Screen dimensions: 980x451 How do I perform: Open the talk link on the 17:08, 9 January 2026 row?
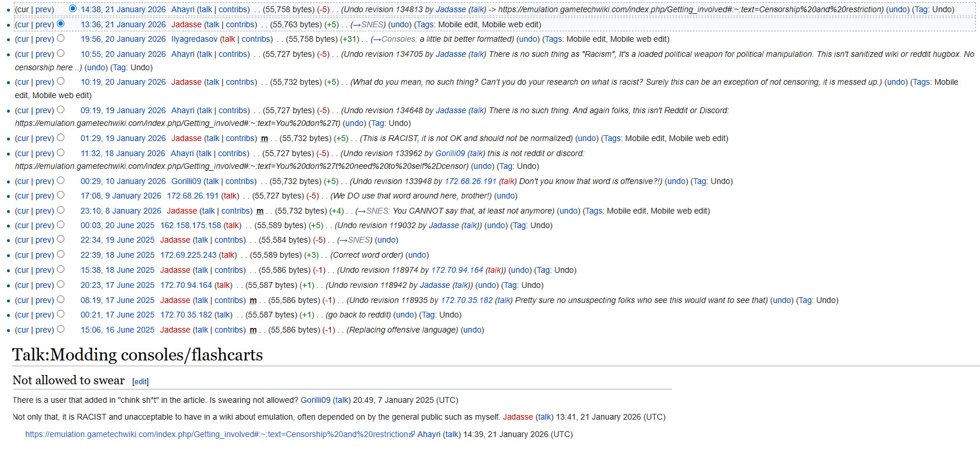click(x=230, y=196)
